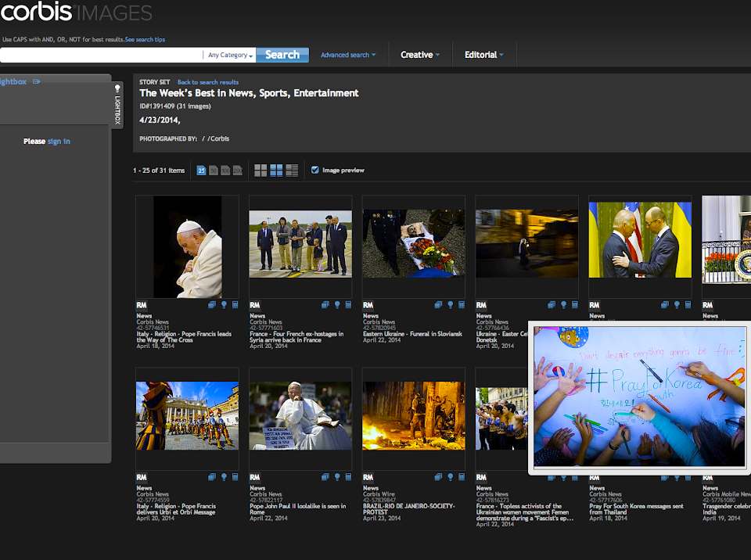Focus the search text field
Viewport: 751px width, 560px height.
[x=101, y=55]
